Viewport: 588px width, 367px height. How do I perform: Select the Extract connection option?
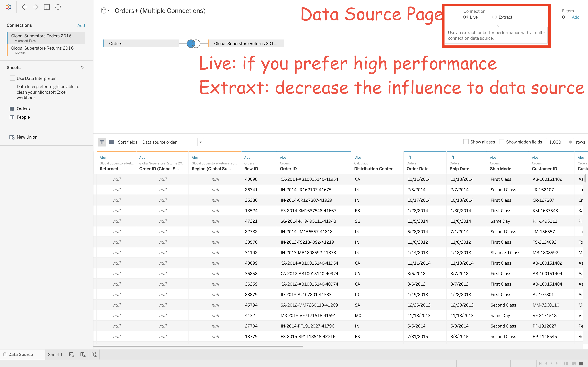pyautogui.click(x=494, y=17)
